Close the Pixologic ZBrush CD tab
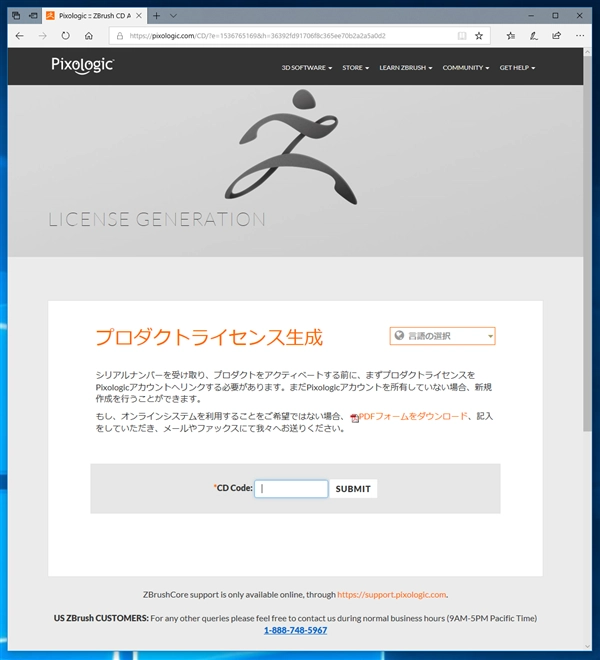 coord(139,16)
